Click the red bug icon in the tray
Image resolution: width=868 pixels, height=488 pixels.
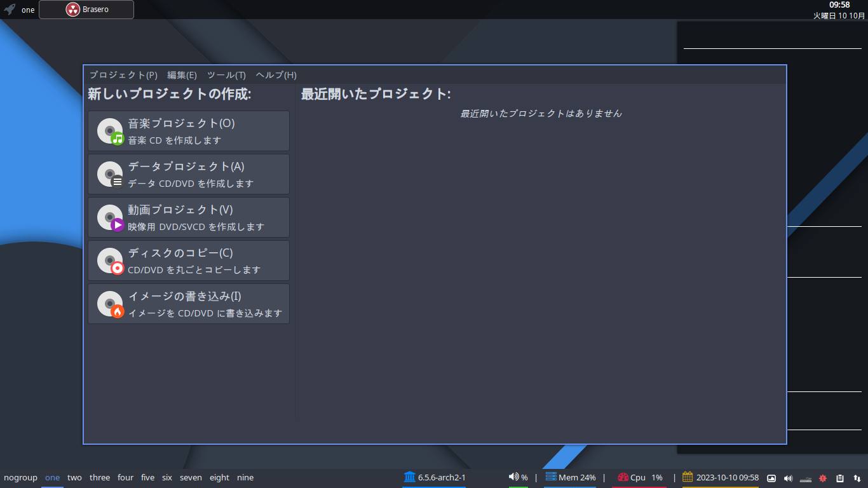coord(823,478)
